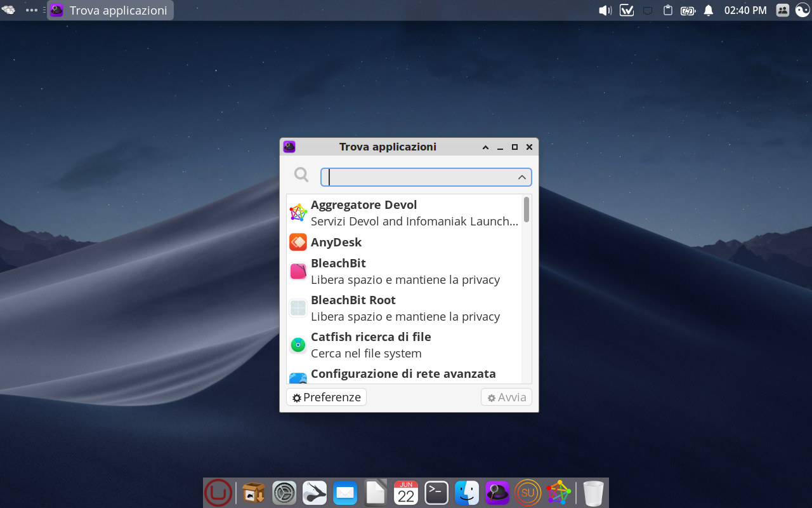Expand the search field dropdown arrow
The height and width of the screenshot is (508, 812).
tap(522, 177)
